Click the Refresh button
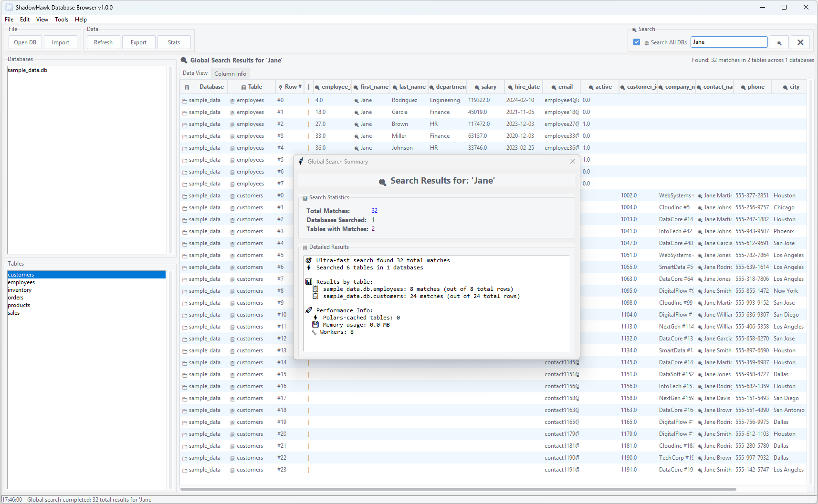The height and width of the screenshot is (504, 818). pos(103,42)
